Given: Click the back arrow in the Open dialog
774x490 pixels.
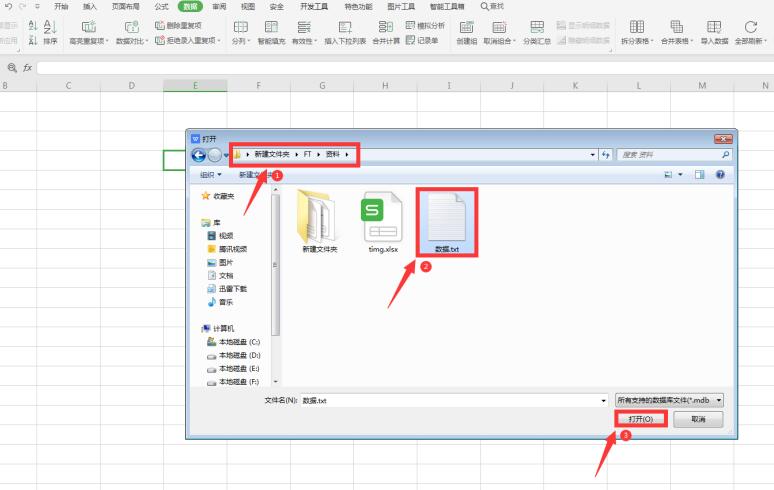Looking at the screenshot, I should tap(198, 155).
